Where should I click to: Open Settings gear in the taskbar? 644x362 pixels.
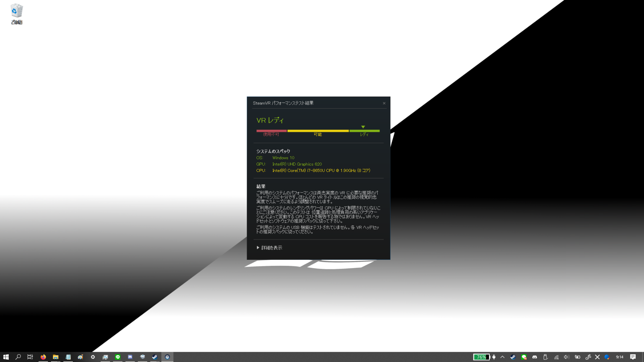coord(93,357)
